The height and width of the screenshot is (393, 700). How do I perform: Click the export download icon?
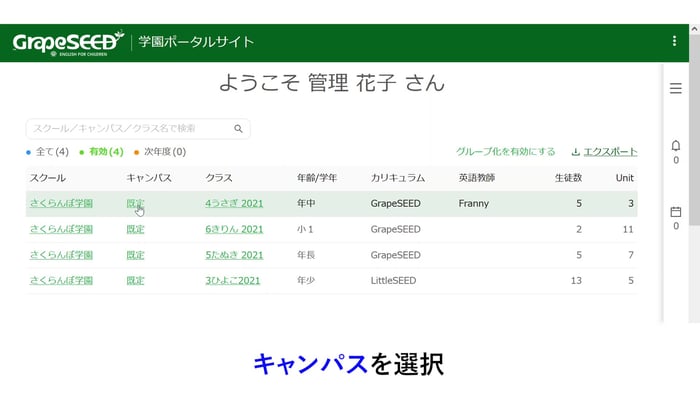pos(575,152)
